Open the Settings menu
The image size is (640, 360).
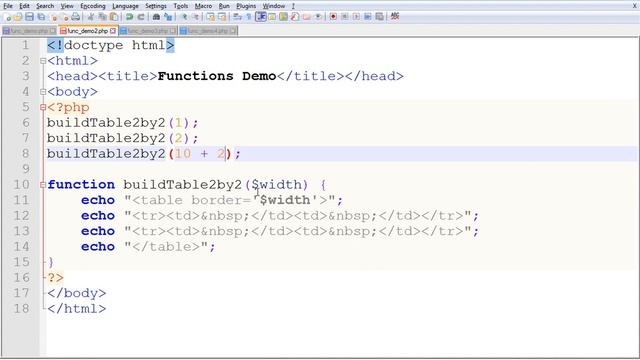156,6
